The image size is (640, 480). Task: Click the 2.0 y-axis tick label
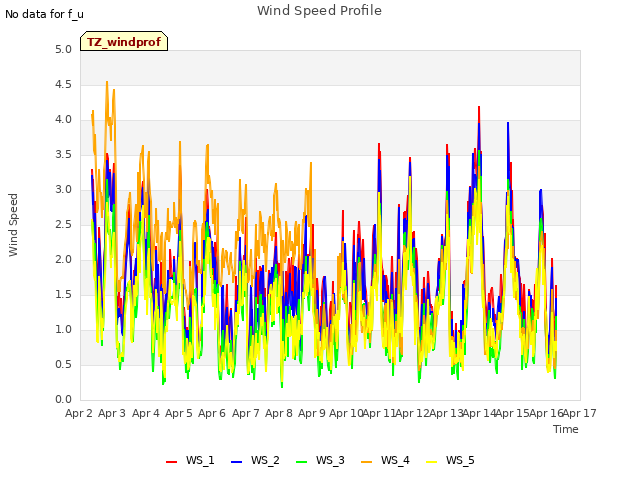coord(63,260)
